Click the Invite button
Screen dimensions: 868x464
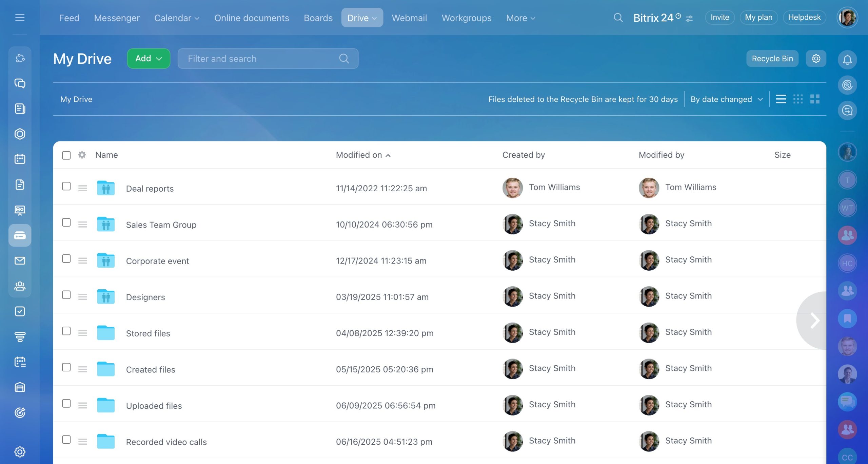pyautogui.click(x=719, y=18)
